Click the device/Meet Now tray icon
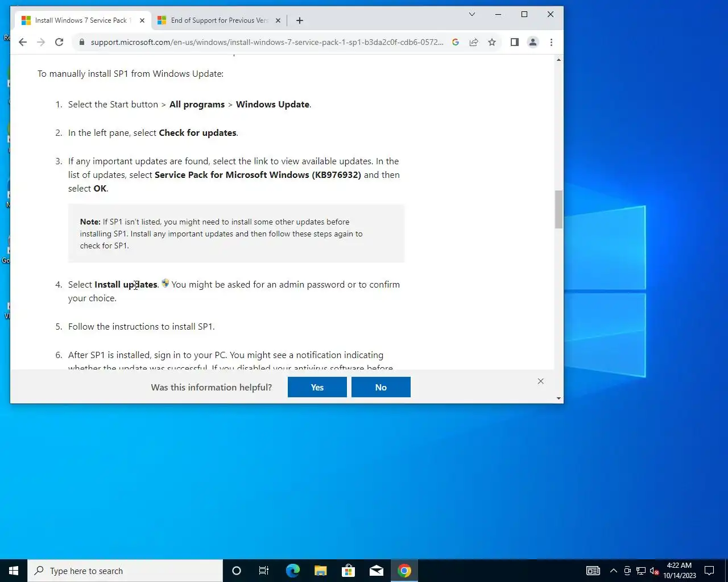 pos(627,571)
